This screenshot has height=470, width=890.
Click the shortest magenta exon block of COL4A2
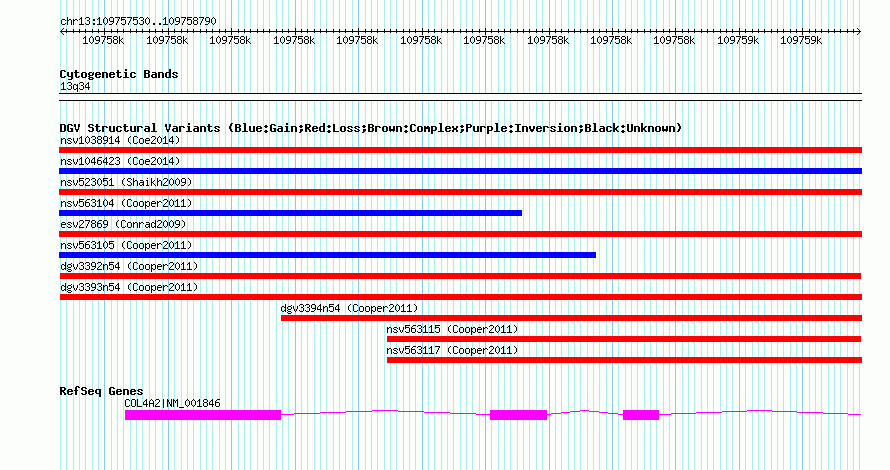[x=641, y=415]
